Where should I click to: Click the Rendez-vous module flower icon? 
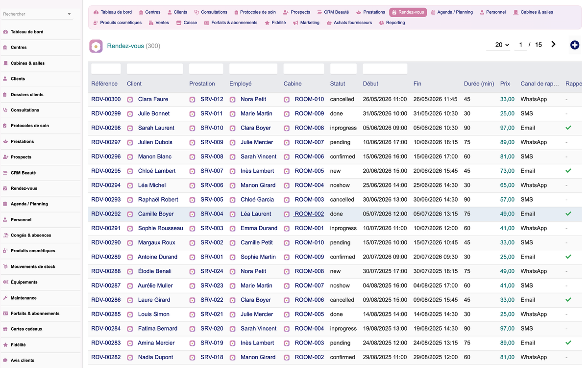96,46
